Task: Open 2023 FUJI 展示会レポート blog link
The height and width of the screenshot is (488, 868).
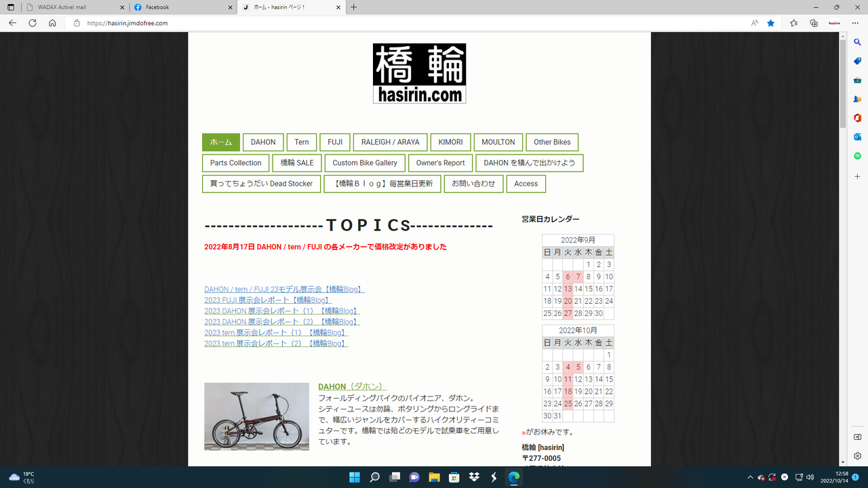Action: click(268, 300)
